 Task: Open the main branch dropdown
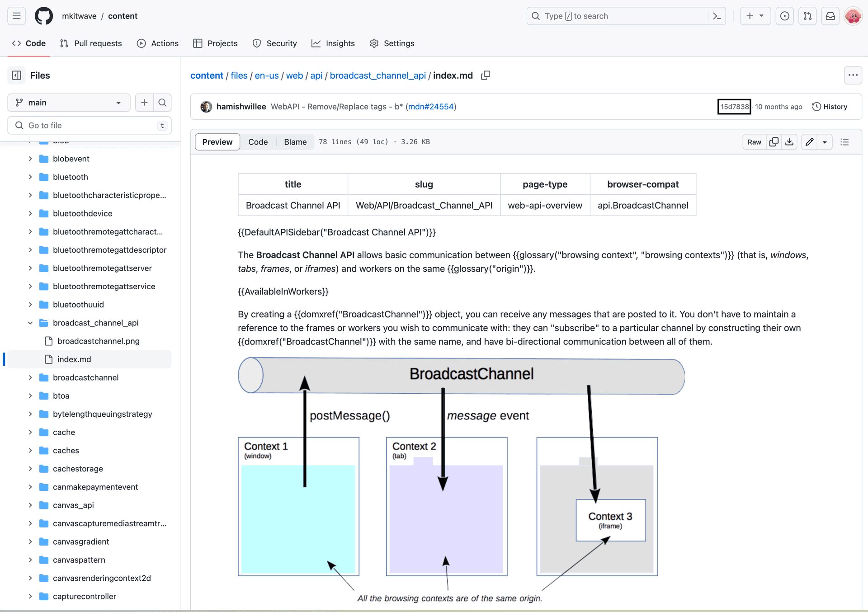69,103
